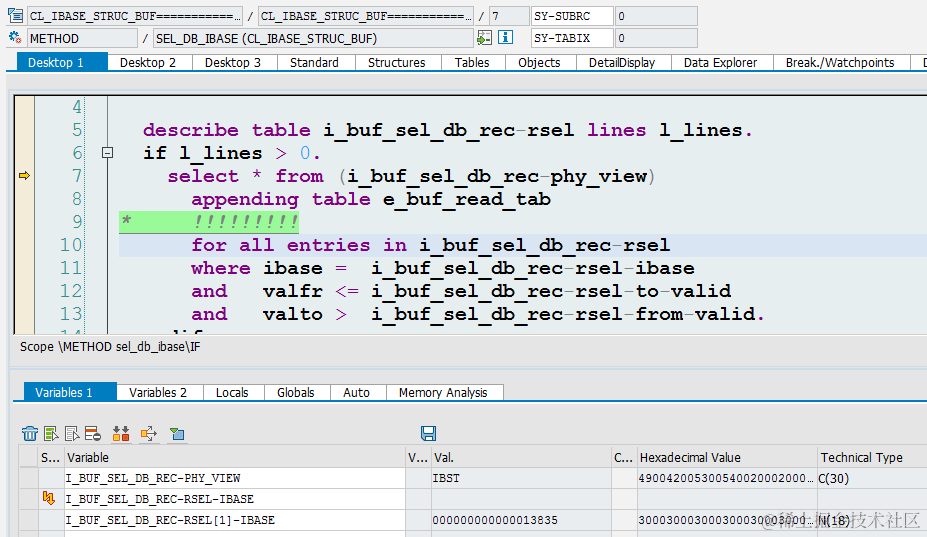Click variable I_BUF_SEL_DB_REC-RSEL-IBASE cell
Viewport: 927px width, 537px height.
coord(235,499)
